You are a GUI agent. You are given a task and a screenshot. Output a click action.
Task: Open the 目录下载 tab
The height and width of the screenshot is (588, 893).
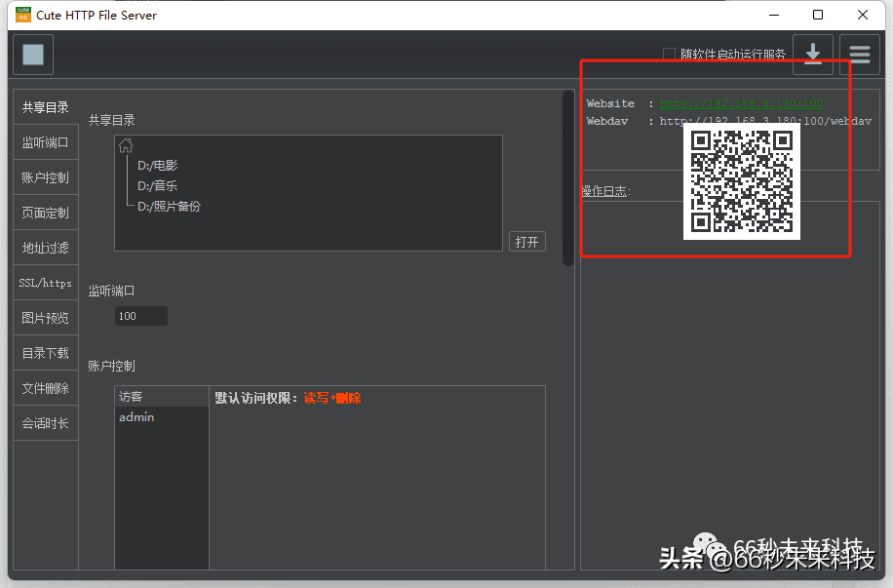pyautogui.click(x=45, y=352)
